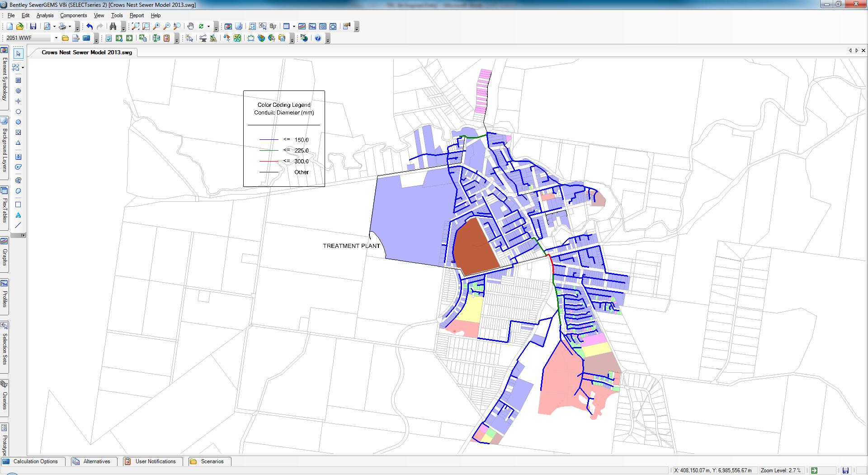Select the arrow pointer tool in layout toolbar
The image size is (868, 475).
[18, 54]
